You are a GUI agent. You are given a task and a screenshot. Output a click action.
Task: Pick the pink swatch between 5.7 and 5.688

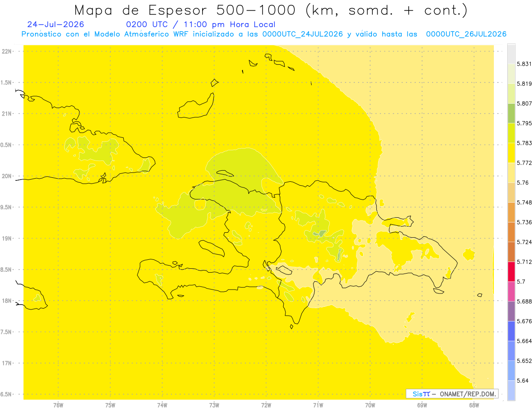coord(511,291)
